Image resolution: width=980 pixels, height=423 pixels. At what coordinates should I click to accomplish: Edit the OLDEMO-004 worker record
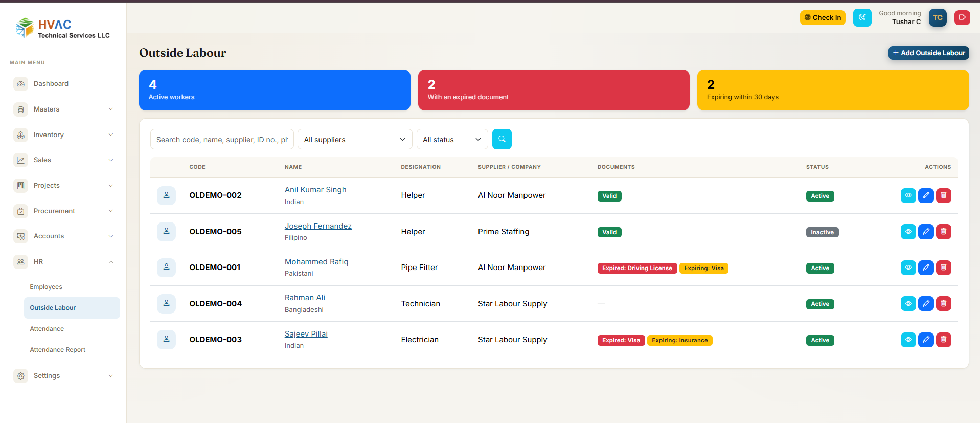coord(926,304)
